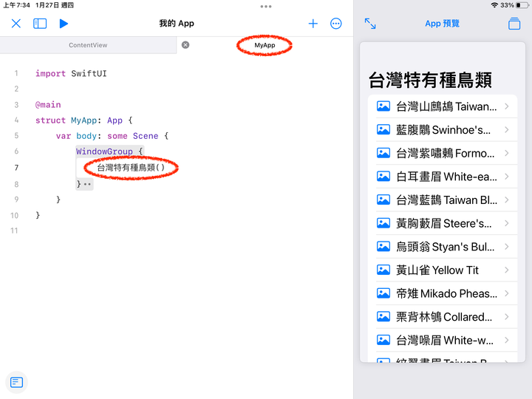Image resolution: width=532 pixels, height=399 pixels.
Task: Click the App 預覽 title label
Action: [442, 24]
